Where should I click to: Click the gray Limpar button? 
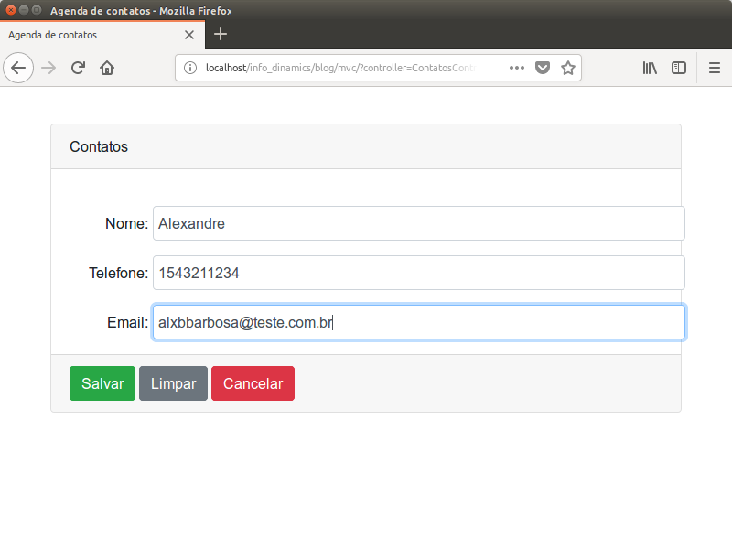173,383
